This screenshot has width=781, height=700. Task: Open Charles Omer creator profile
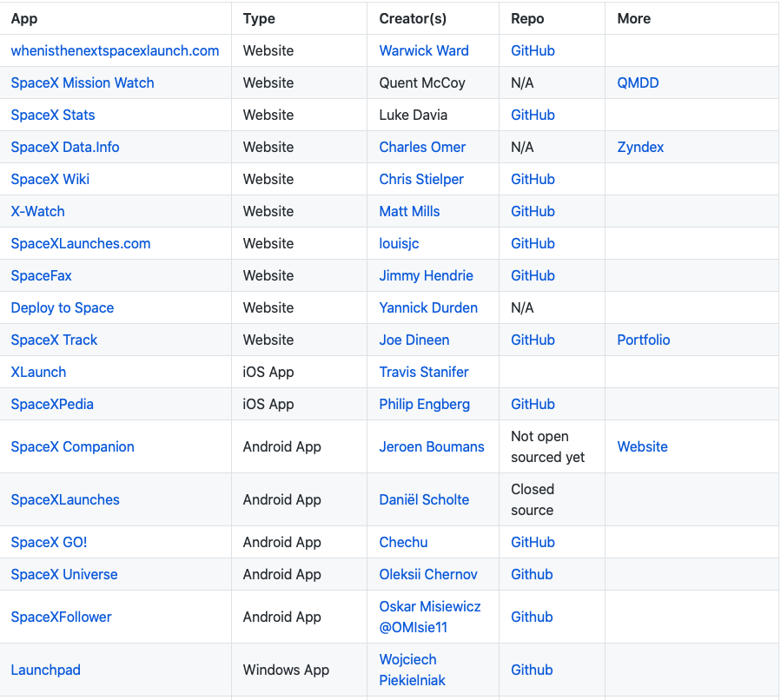pos(422,147)
